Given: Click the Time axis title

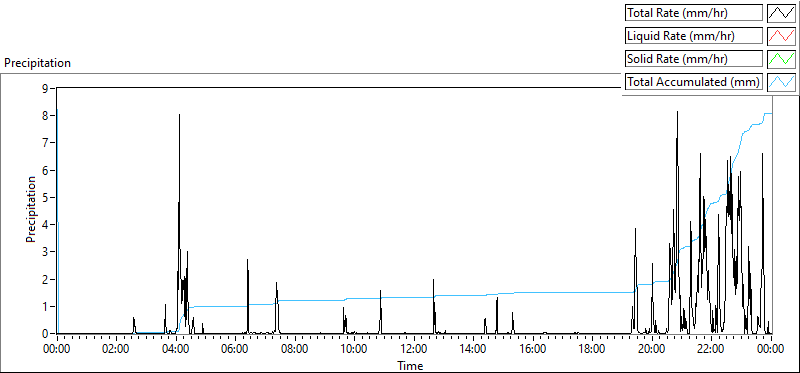Looking at the screenshot, I should [x=410, y=366].
